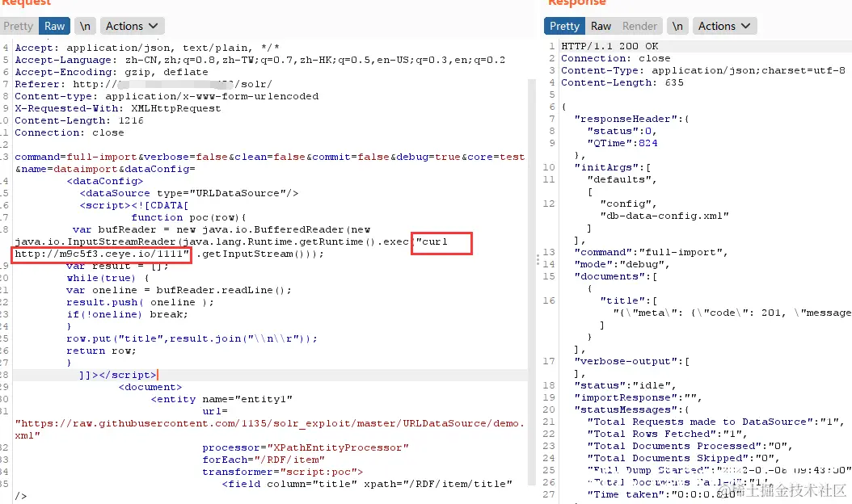Click the Accept header line in the request

point(146,48)
